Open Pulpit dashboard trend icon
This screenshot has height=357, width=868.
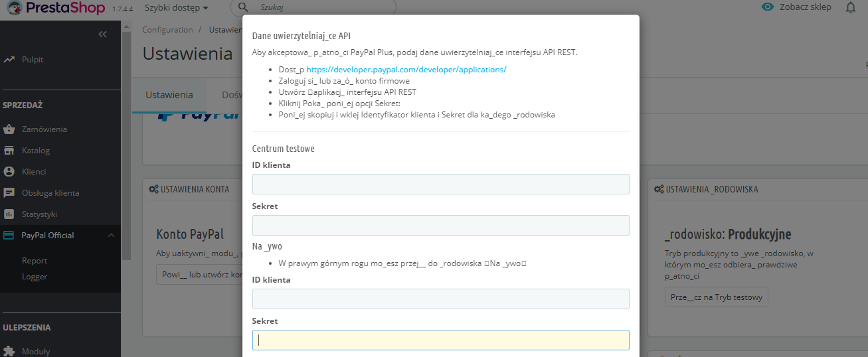9,60
